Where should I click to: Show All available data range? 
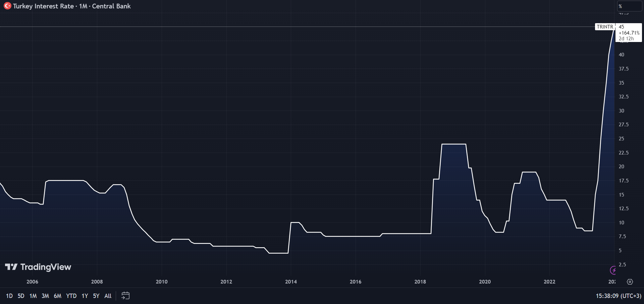click(x=108, y=296)
